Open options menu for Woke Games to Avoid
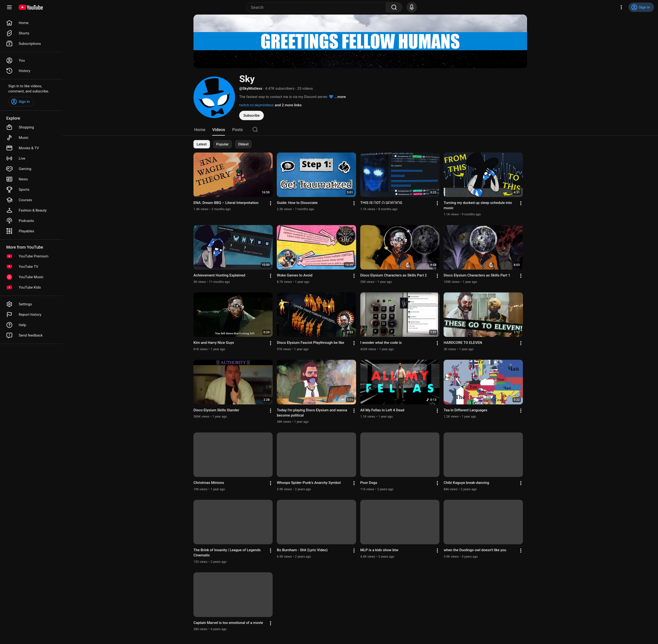Screen dimensions: 658x644 pyautogui.click(x=354, y=276)
